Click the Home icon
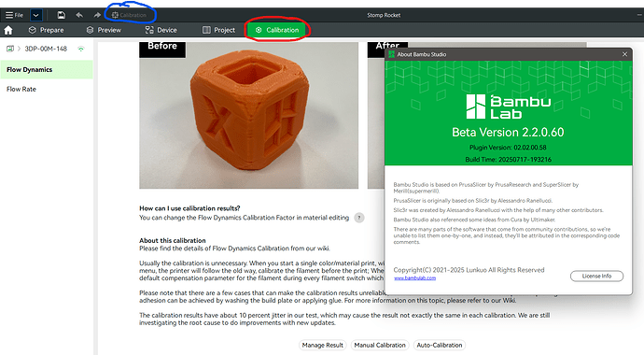644x355 pixels. coord(8,30)
